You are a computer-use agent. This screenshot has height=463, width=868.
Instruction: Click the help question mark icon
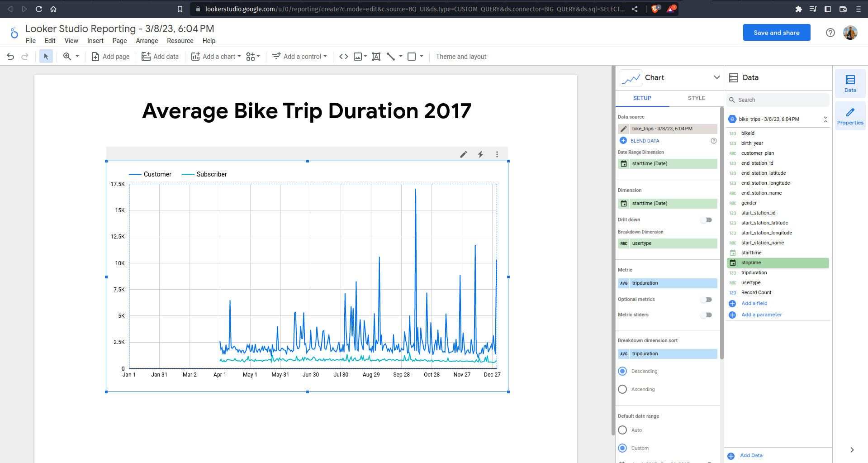830,33
